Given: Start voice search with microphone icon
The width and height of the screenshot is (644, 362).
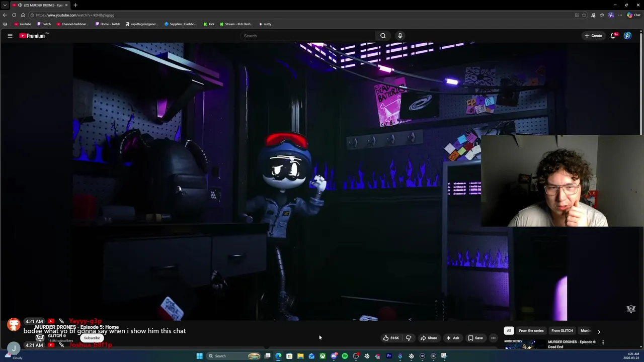Looking at the screenshot, I should coord(400,36).
